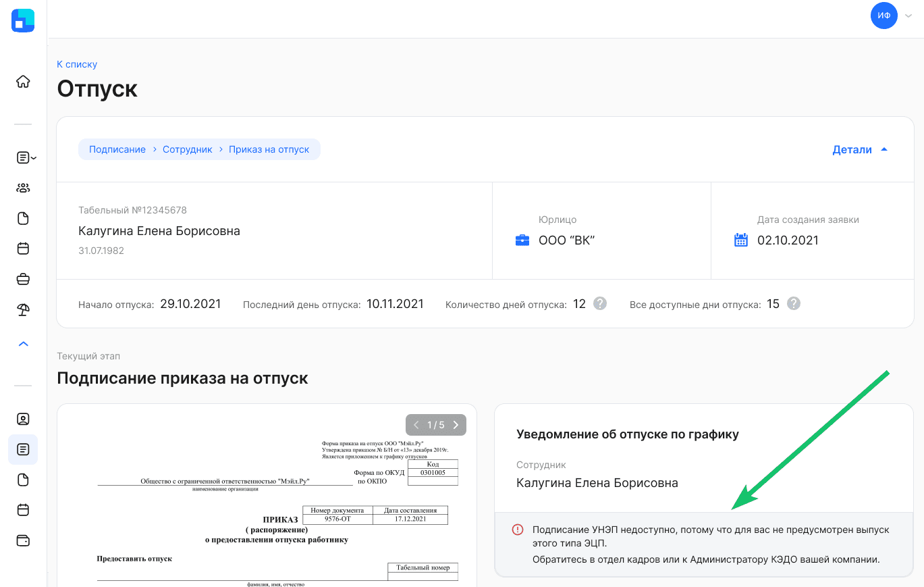Click the question mark near vacation days count
The image size is (924, 587).
(599, 303)
